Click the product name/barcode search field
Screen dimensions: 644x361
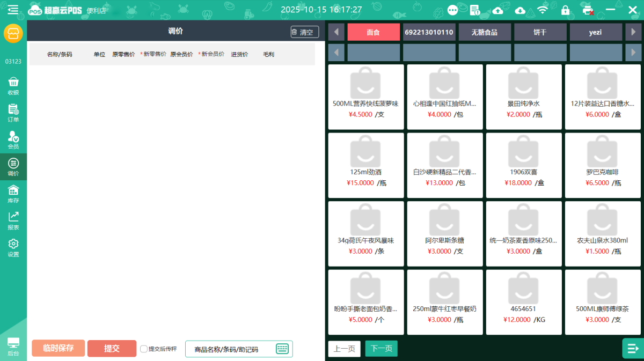pos(231,349)
